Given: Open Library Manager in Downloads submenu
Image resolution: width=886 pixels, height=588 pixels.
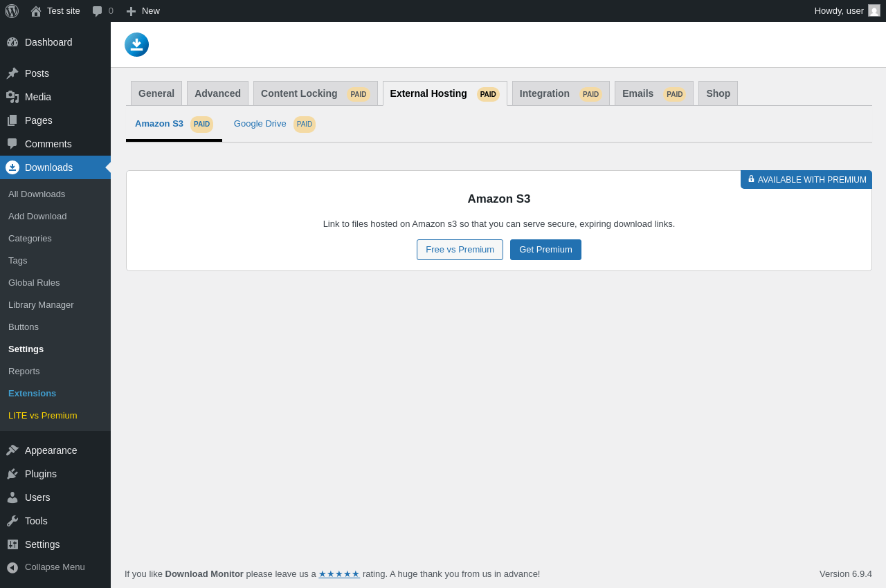Looking at the screenshot, I should pos(41,305).
